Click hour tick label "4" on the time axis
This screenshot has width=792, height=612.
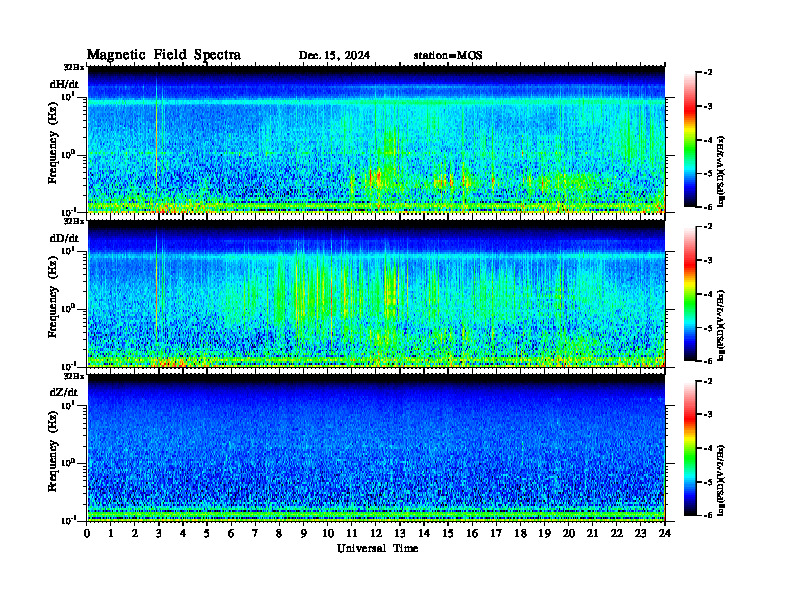click(x=183, y=533)
